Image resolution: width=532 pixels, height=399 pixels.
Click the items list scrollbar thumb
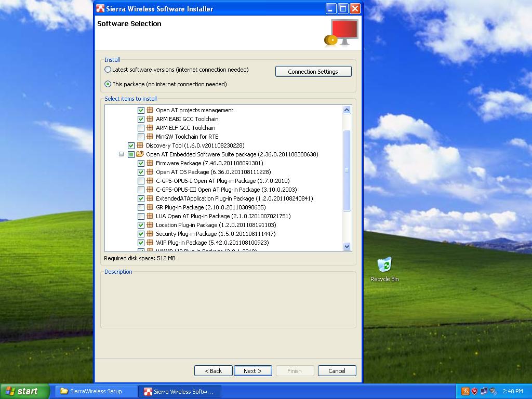pos(347,170)
